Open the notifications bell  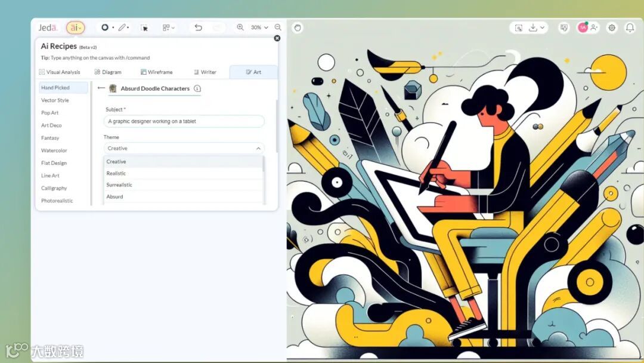coord(630,27)
